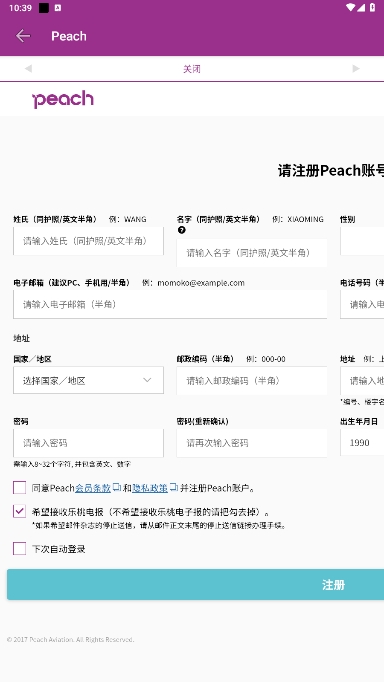Click the Peach title in app bar
The width and height of the screenshot is (384, 682).
click(x=69, y=36)
